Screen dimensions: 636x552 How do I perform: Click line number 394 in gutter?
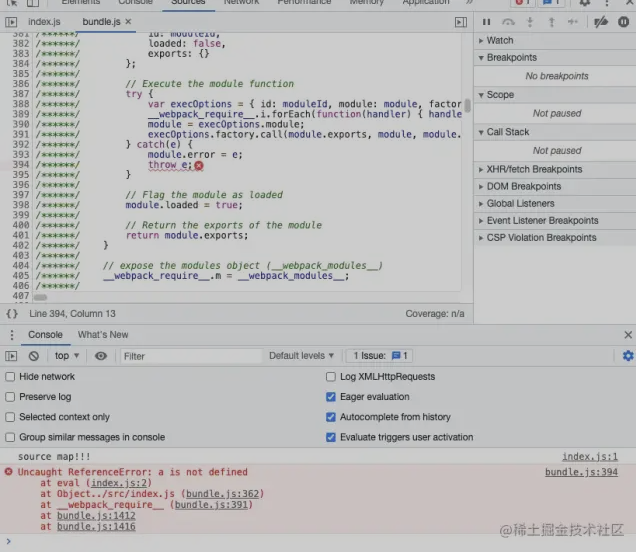[x=21, y=165]
